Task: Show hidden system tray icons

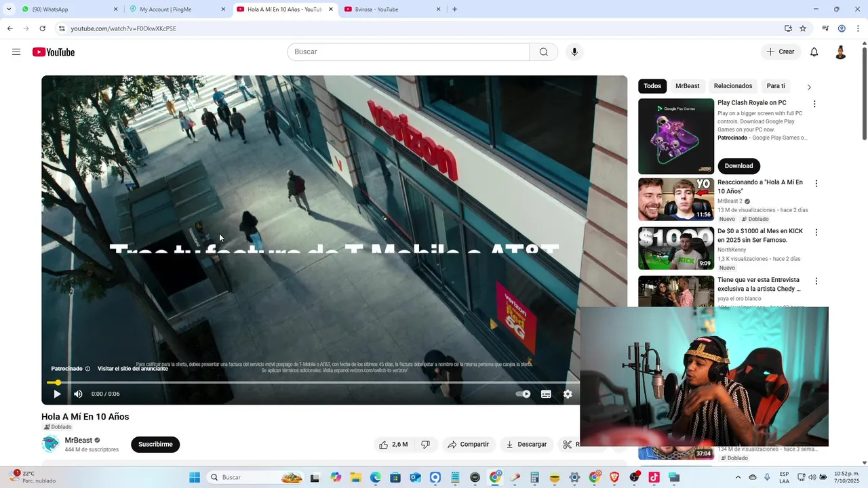Action: coord(738,477)
